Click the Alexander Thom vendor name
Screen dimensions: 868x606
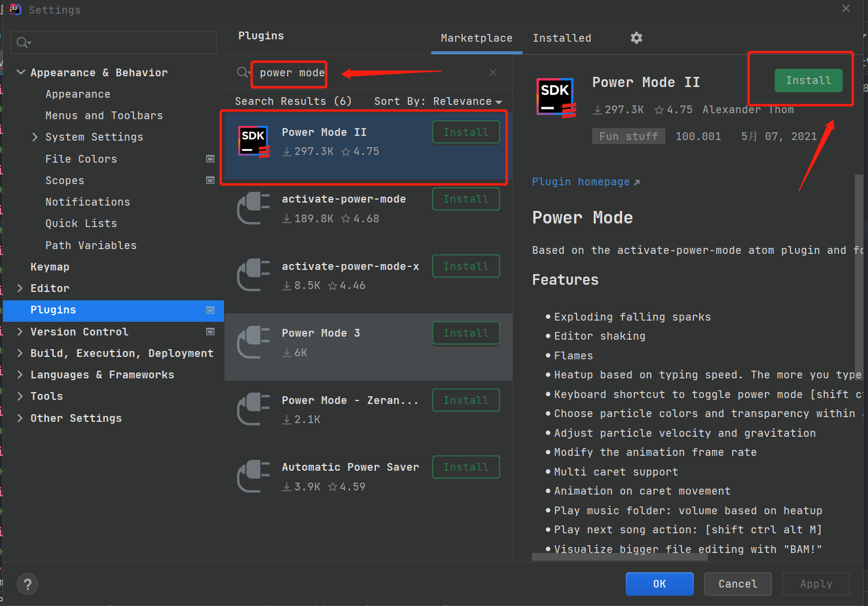[x=748, y=110]
